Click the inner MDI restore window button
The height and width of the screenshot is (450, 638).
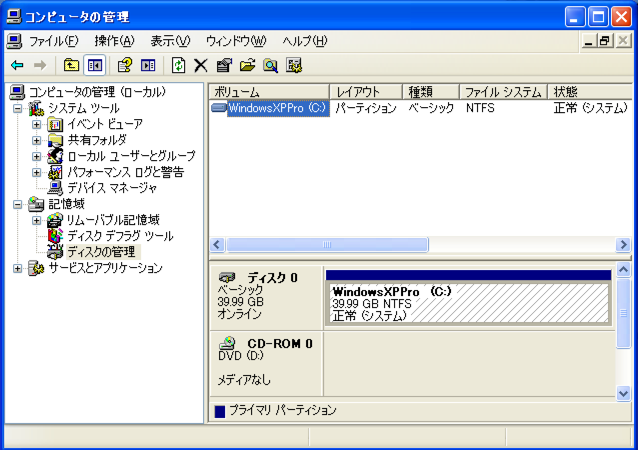(605, 41)
